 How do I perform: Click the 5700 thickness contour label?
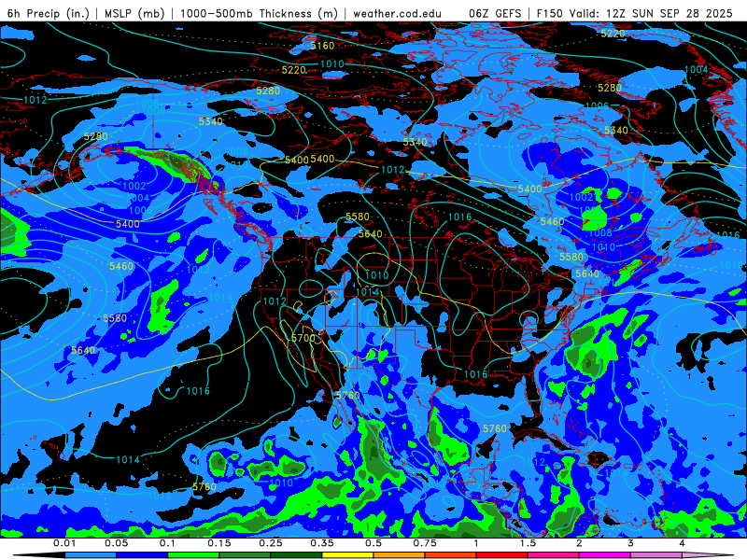303,338
